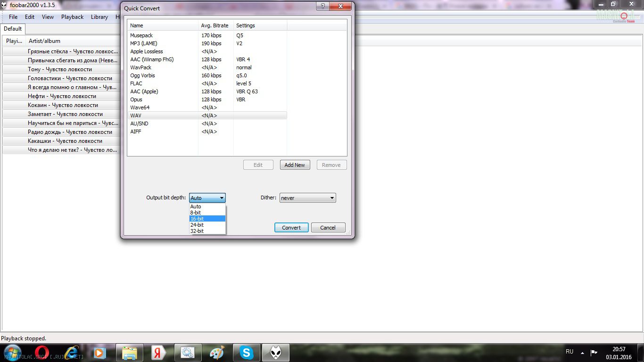
Task: Click the Action Center flag icon
Action: pos(594,352)
